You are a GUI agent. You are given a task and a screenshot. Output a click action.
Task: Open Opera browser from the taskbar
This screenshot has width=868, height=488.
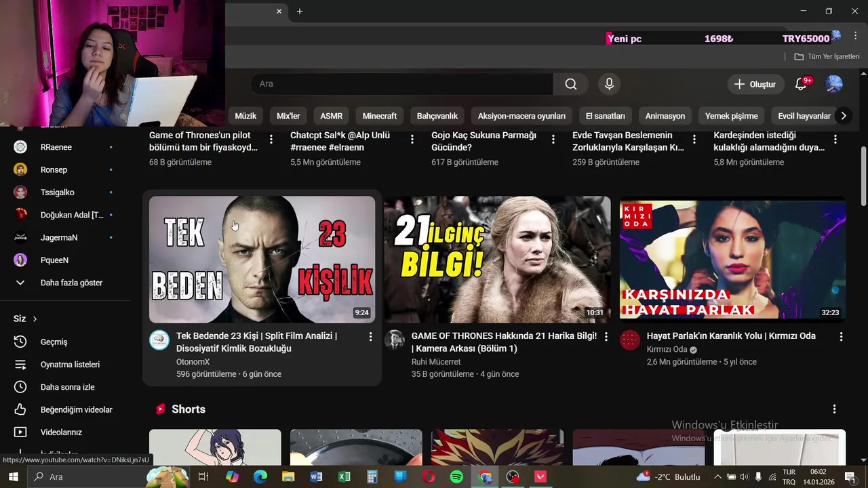point(429,477)
